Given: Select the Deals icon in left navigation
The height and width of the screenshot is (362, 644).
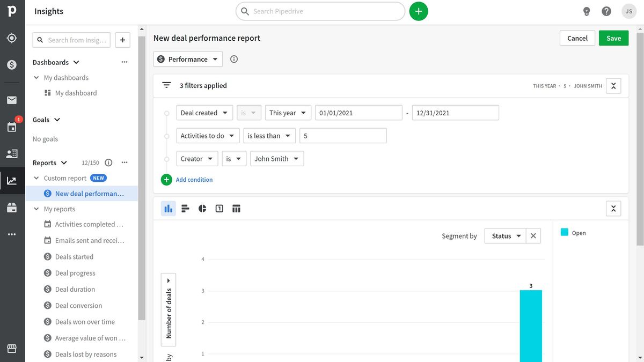Looking at the screenshot, I should (x=12, y=64).
